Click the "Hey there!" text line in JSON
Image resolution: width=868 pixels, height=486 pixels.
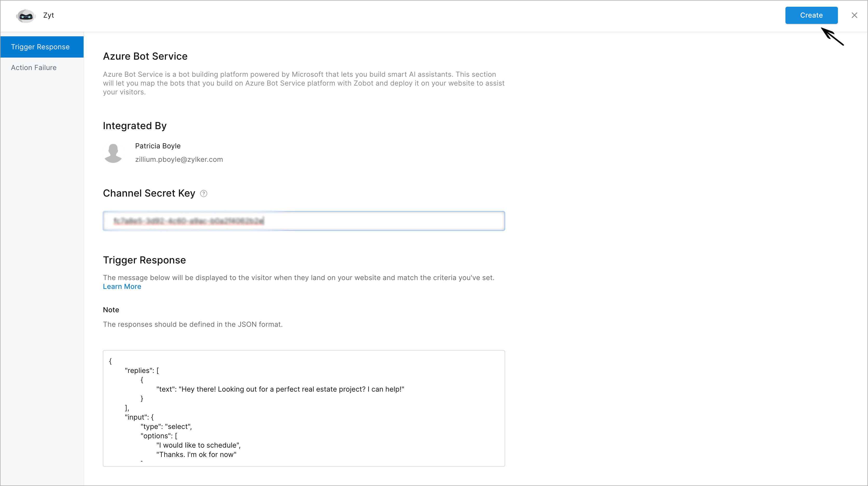280,390
